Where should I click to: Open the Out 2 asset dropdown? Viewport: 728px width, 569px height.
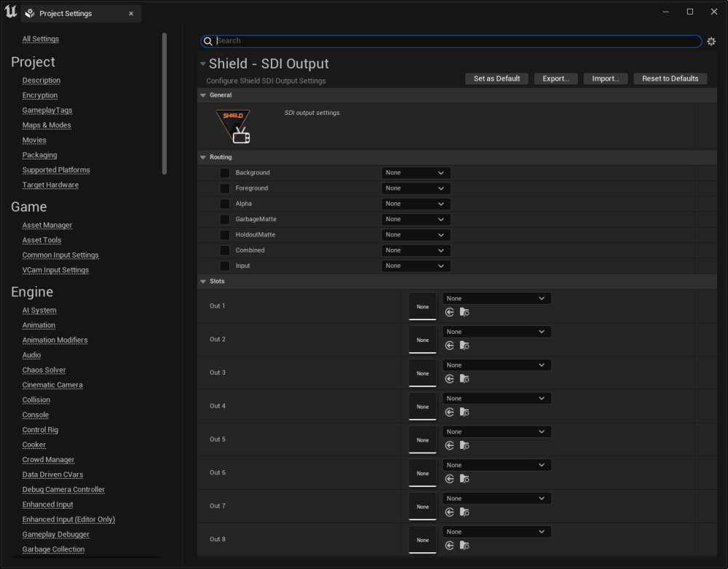click(496, 332)
